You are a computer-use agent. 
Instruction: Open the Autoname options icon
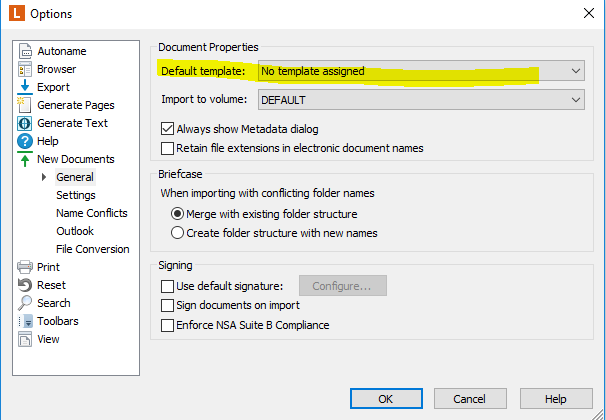pos(25,51)
